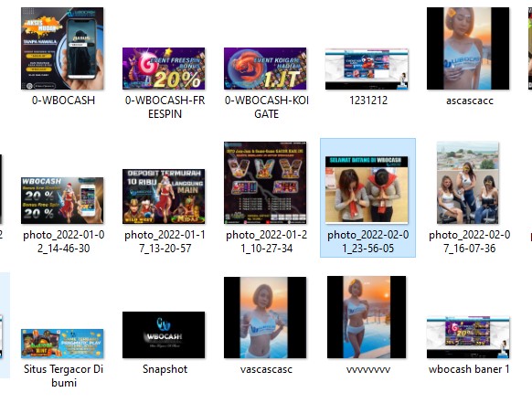The image size is (532, 403).
Task: Select thumbnail of photo_2022-01-17_13-20-57
Action: [x=164, y=196]
